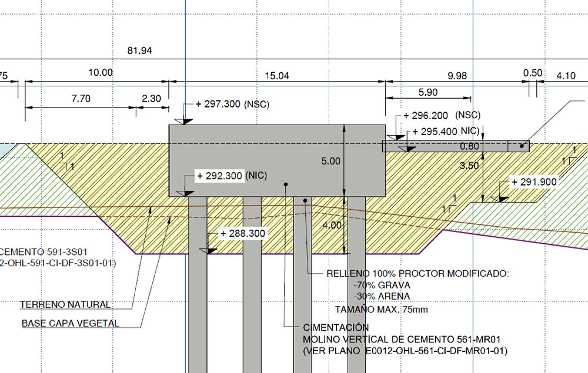This screenshot has height=373, width=588.
Task: Click the leader dot of the CIMENTACIÓN callout
Action: click(x=285, y=184)
